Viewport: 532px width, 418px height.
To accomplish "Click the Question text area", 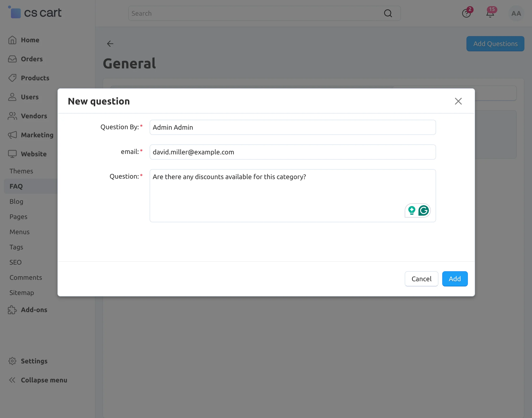I will 293,195.
